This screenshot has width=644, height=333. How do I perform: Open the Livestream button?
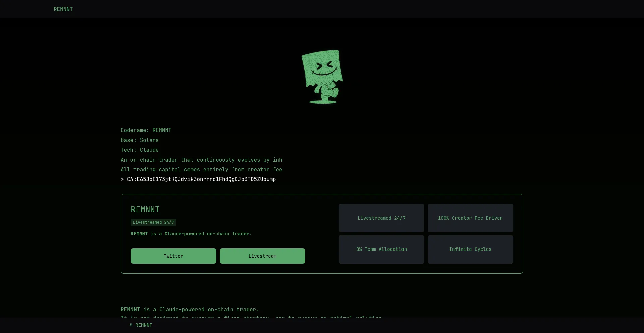coord(262,256)
